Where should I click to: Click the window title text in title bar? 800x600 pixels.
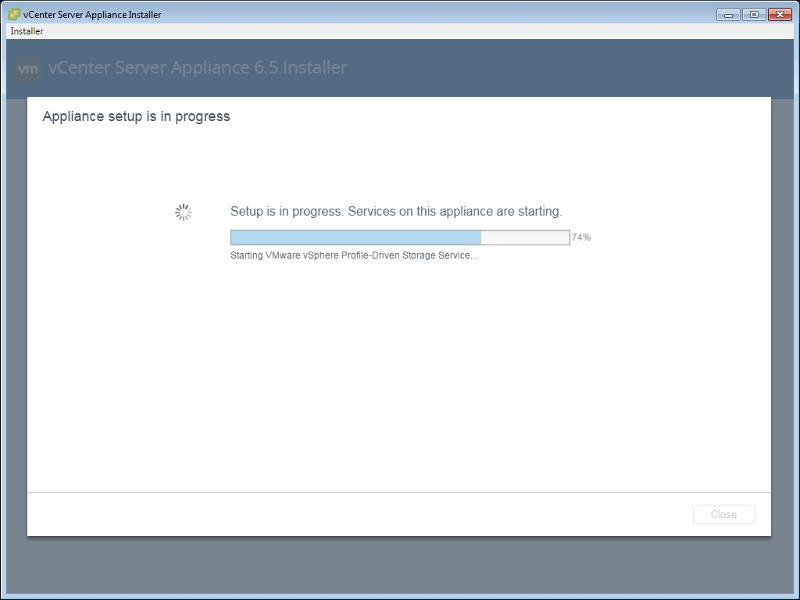pyautogui.click(x=92, y=15)
